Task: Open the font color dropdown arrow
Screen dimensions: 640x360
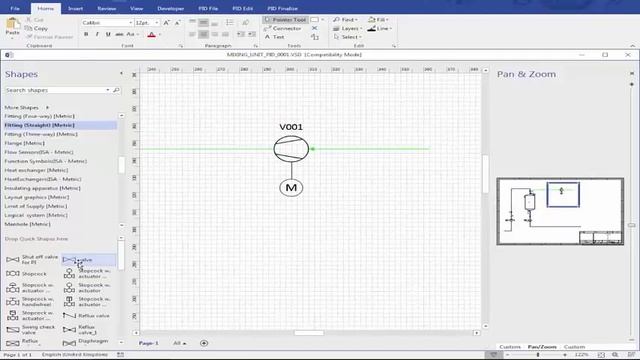Action: tap(160, 35)
